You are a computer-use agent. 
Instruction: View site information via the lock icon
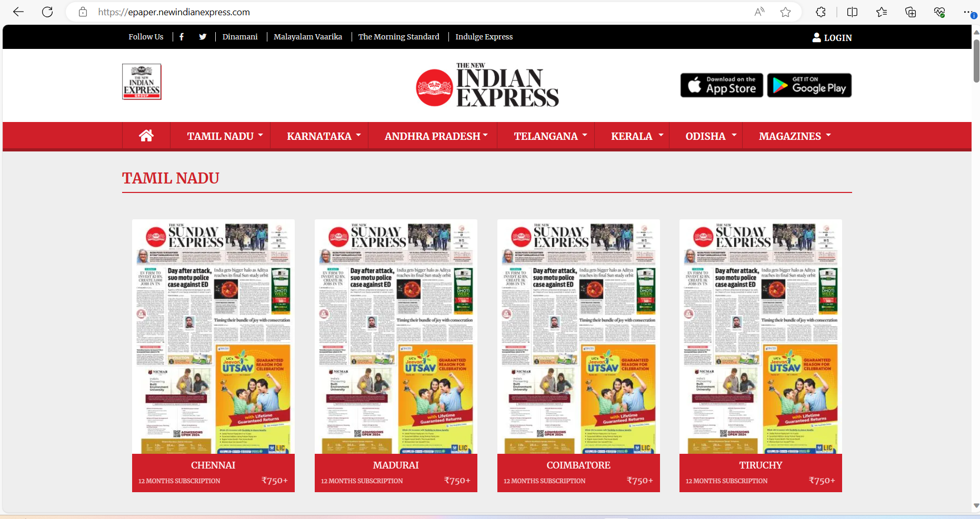83,12
